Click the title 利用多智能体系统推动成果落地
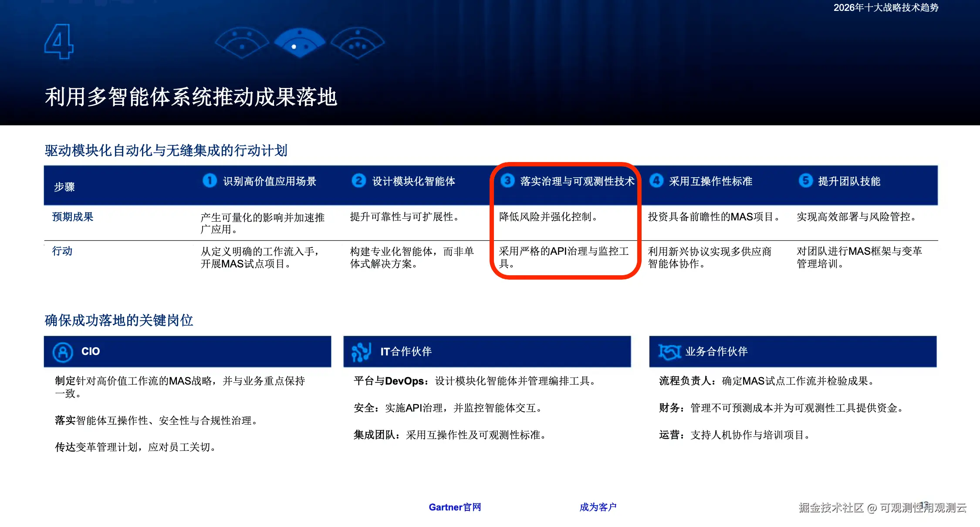 click(191, 97)
